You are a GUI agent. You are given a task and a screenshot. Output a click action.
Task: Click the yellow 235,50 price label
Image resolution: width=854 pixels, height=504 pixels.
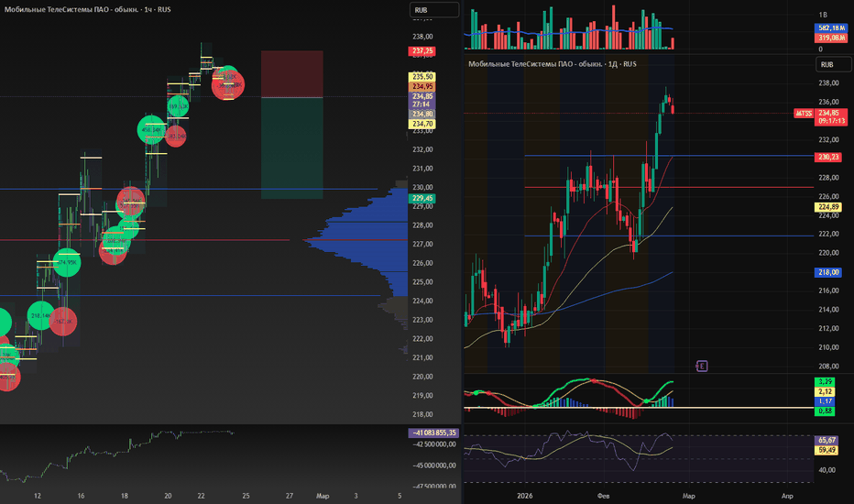(x=422, y=77)
